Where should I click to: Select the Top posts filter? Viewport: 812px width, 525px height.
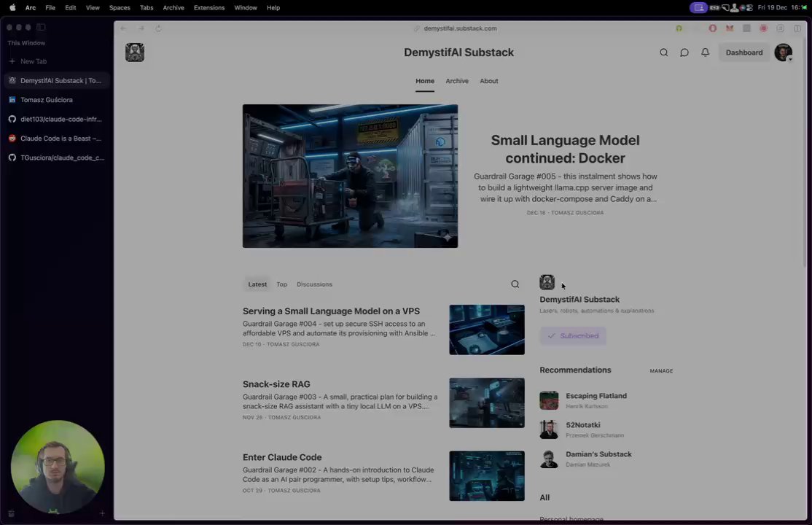pyautogui.click(x=281, y=284)
